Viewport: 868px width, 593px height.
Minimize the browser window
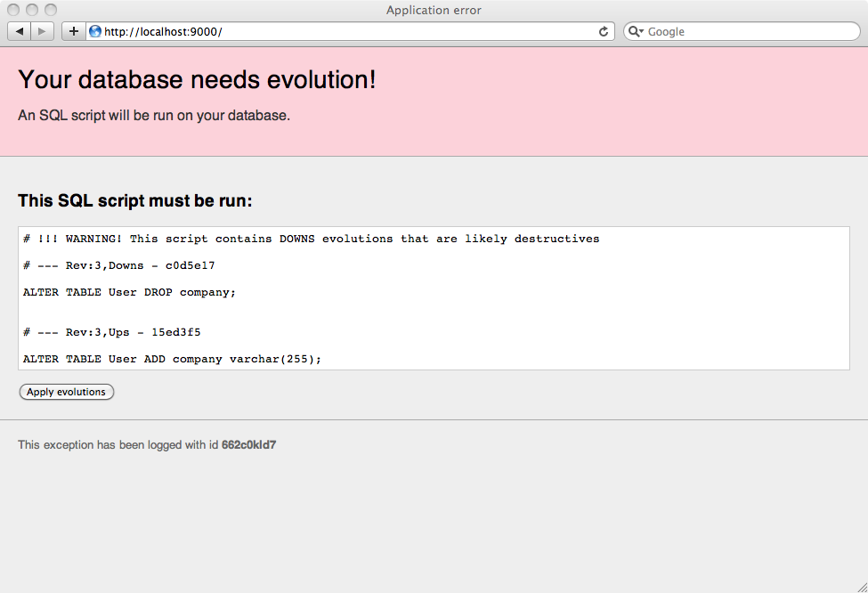click(x=32, y=10)
